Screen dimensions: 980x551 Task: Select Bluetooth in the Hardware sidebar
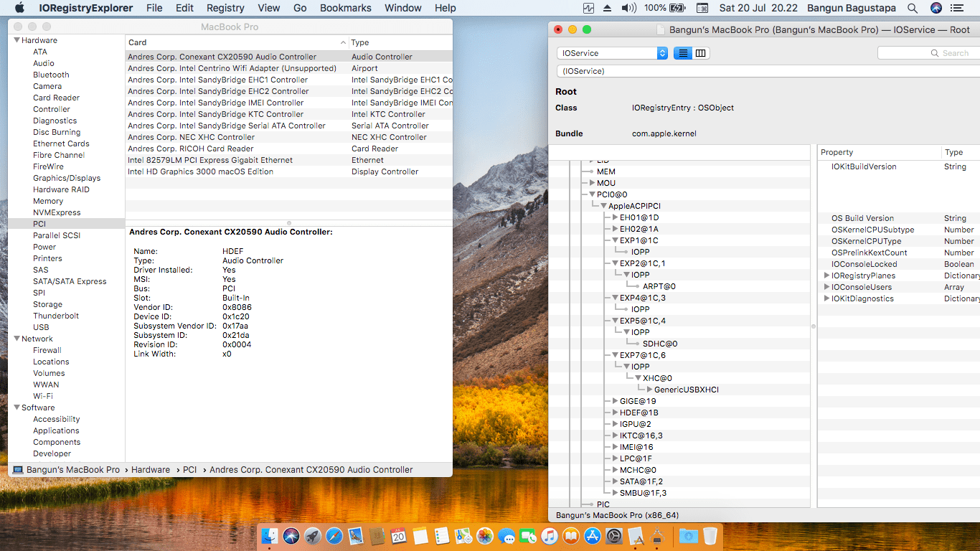click(51, 75)
